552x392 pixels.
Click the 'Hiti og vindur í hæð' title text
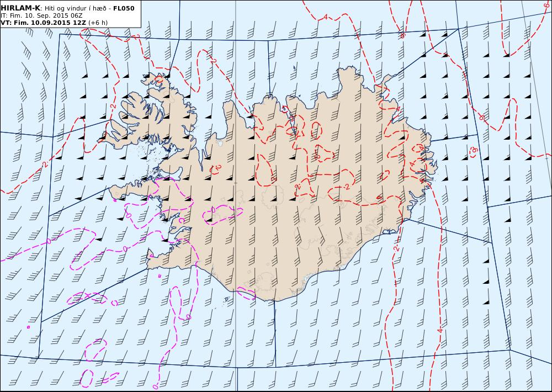(75, 8)
